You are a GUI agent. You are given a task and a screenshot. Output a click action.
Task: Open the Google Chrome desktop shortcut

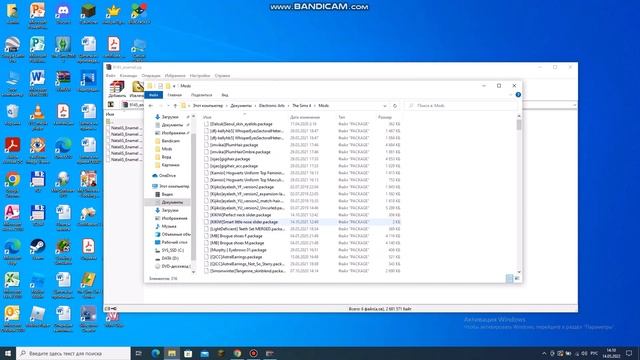[12, 182]
